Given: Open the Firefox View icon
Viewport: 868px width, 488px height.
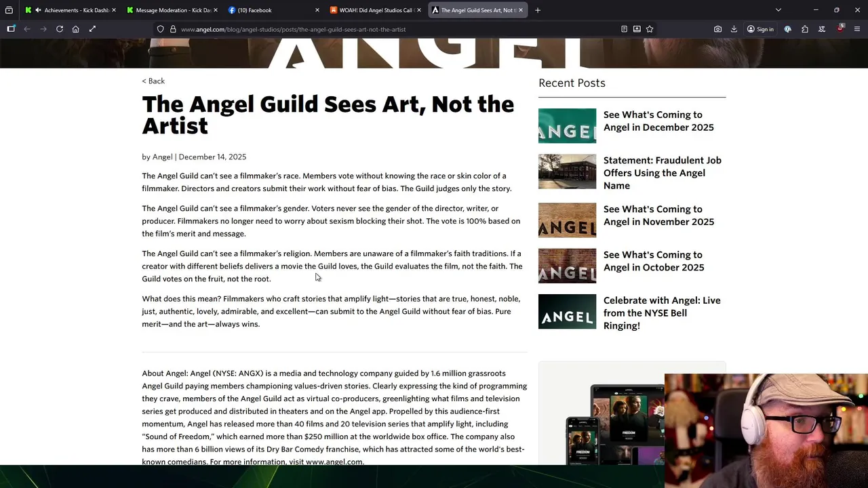Looking at the screenshot, I should pyautogui.click(x=9, y=10).
